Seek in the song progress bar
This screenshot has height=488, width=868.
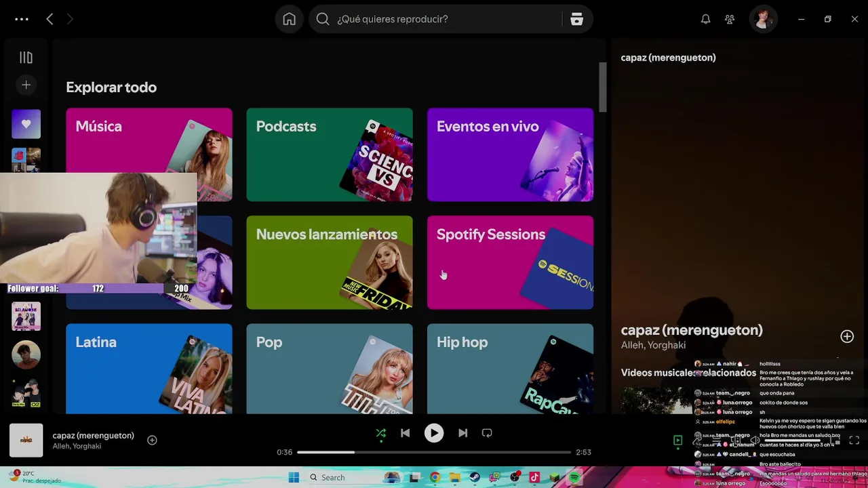(x=434, y=452)
